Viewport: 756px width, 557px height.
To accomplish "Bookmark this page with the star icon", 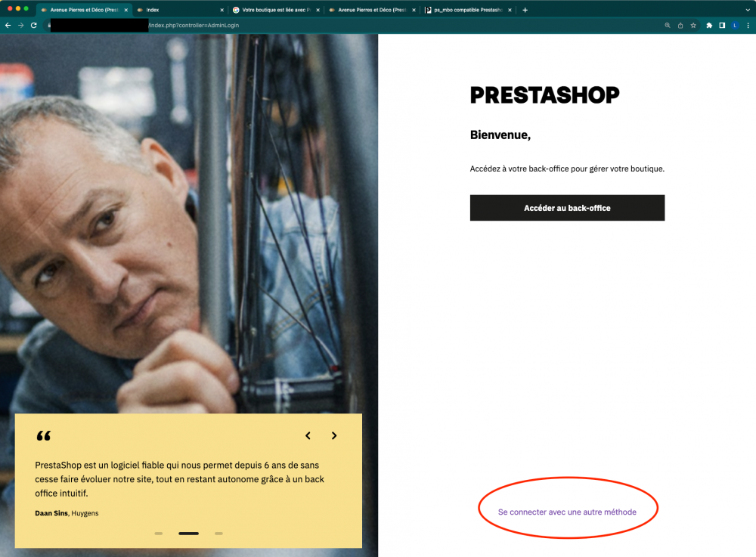I will pos(693,26).
